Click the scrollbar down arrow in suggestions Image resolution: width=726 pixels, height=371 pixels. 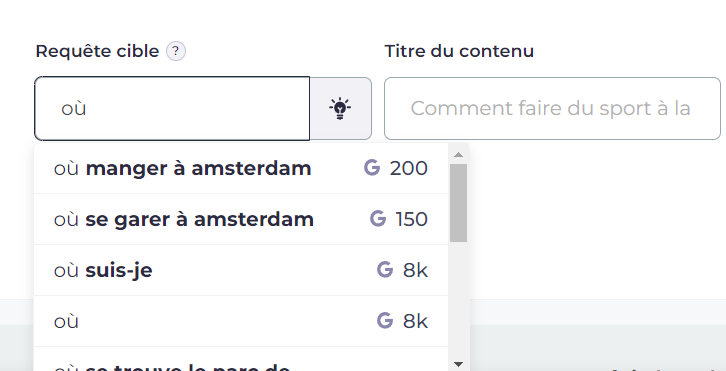458,365
